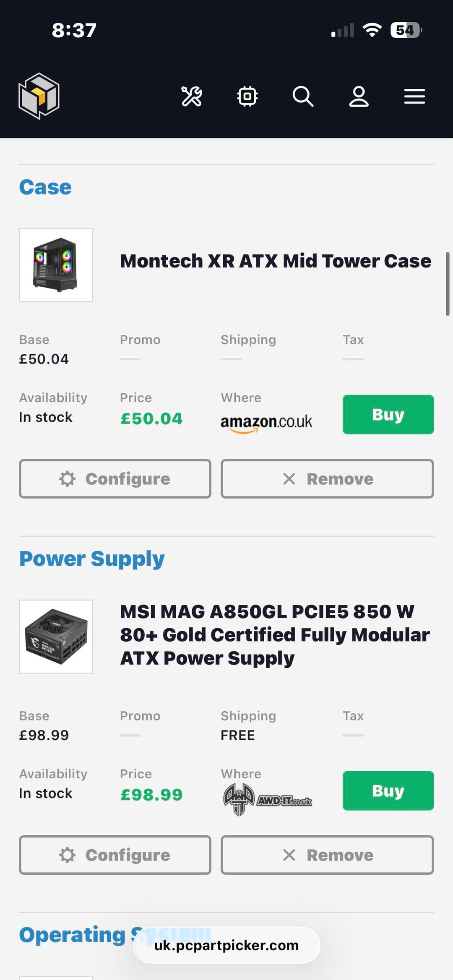The height and width of the screenshot is (980, 453).
Task: Configure the Montech XR case
Action: pyautogui.click(x=115, y=479)
